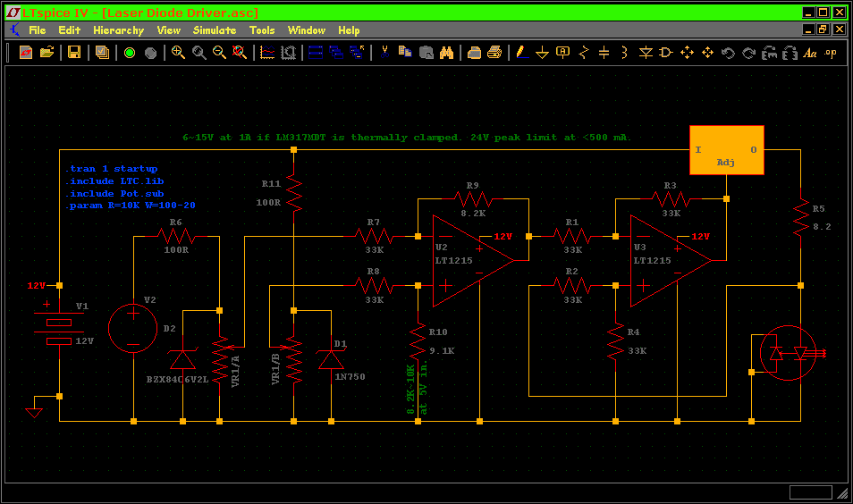The width and height of the screenshot is (853, 504).
Task: Redo the action via toolbar
Action: click(x=749, y=53)
